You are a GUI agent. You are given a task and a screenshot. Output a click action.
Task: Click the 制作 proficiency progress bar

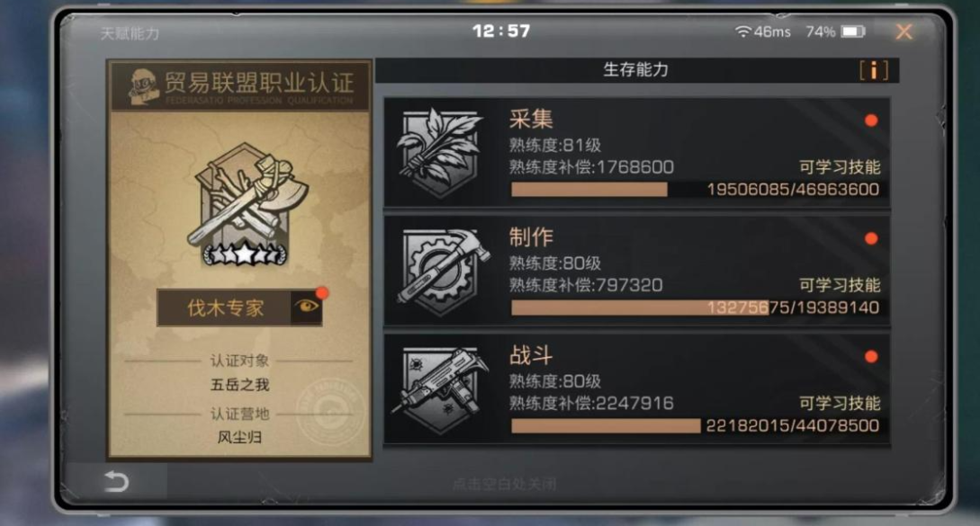(695, 308)
